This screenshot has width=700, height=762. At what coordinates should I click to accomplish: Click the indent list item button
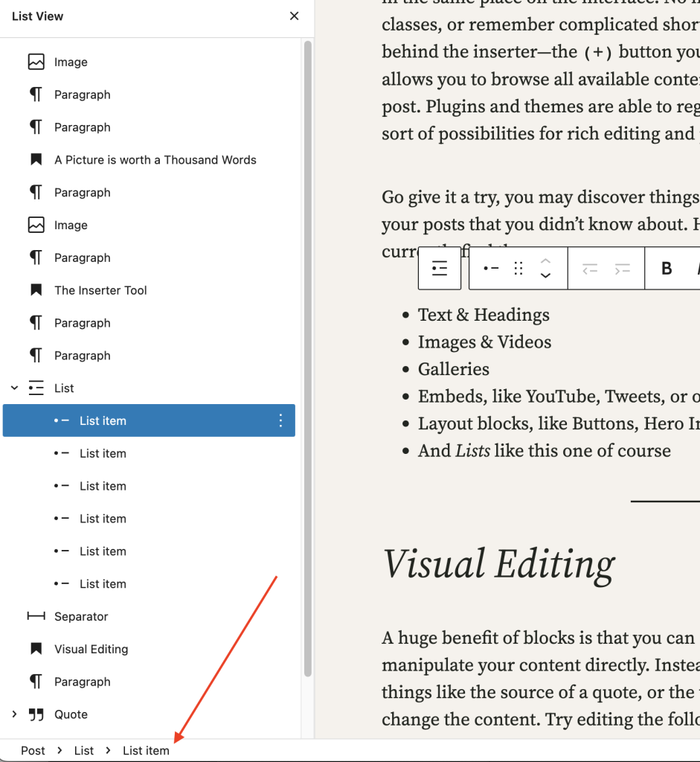click(x=623, y=269)
